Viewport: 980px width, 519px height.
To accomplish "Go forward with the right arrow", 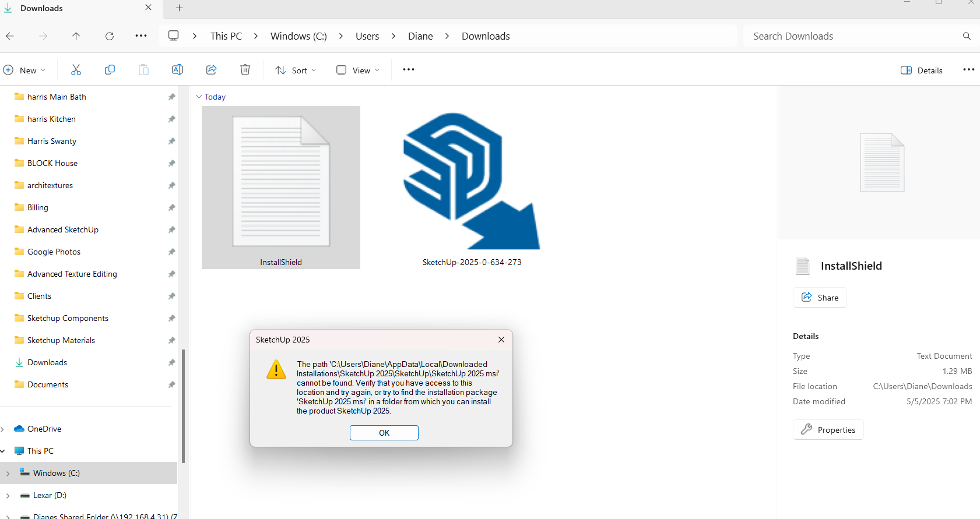I will [x=43, y=36].
